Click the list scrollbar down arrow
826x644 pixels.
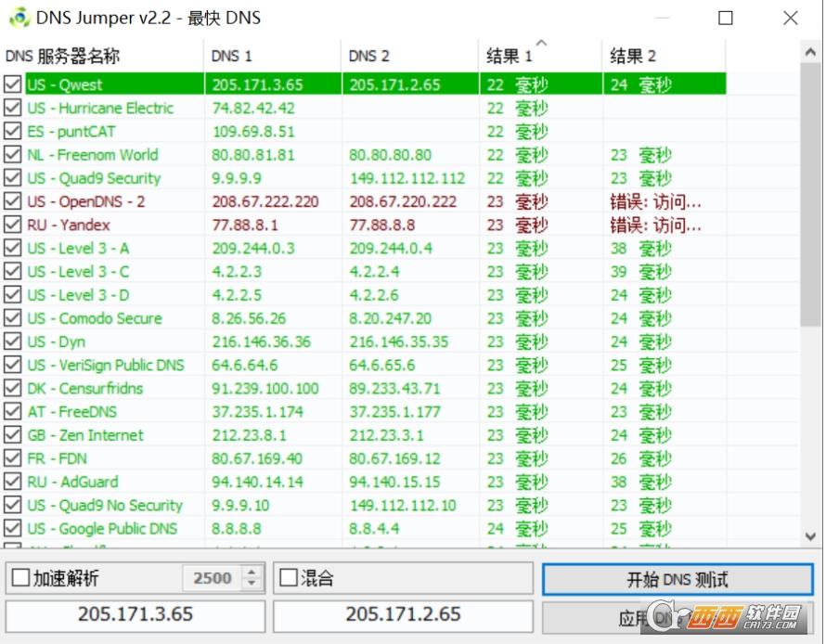coord(810,536)
